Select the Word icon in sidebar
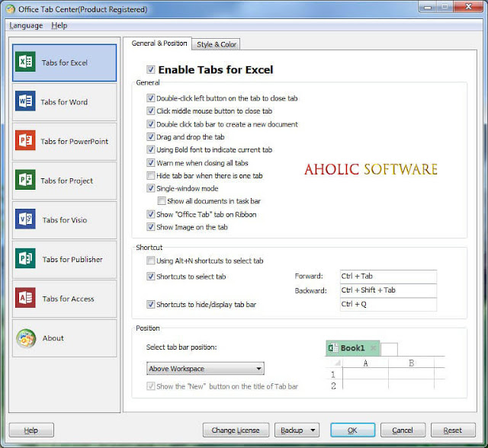Screen dimensions: 488x448 coord(25,101)
